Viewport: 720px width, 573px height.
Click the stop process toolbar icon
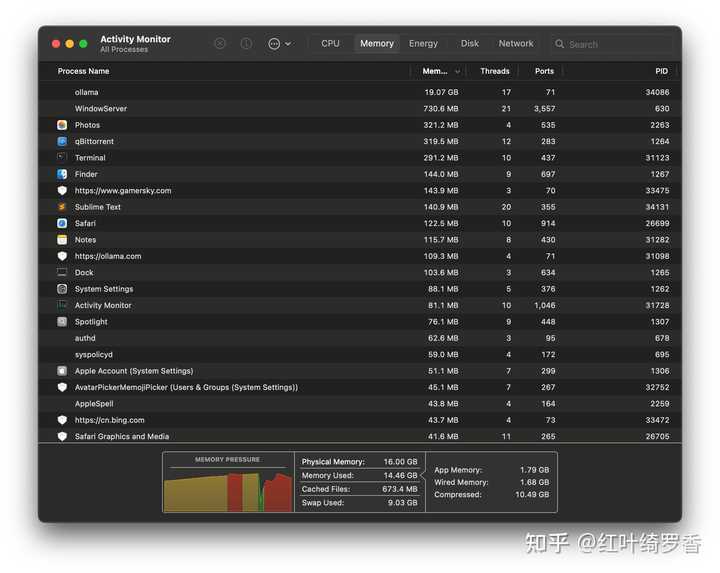pos(220,44)
